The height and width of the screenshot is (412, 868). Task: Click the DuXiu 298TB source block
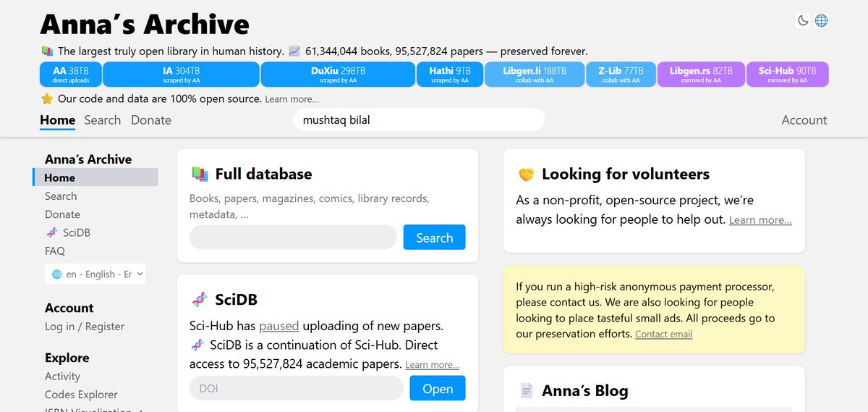click(338, 75)
